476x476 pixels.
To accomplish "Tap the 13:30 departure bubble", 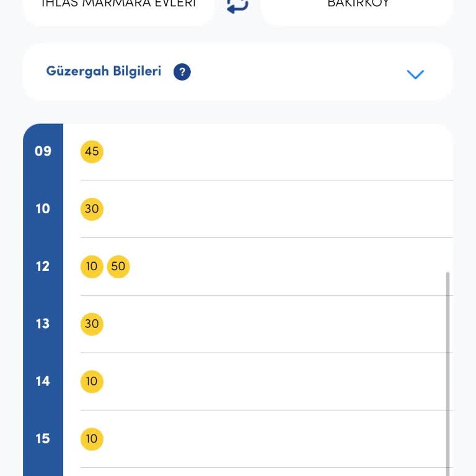I will pos(92,324).
